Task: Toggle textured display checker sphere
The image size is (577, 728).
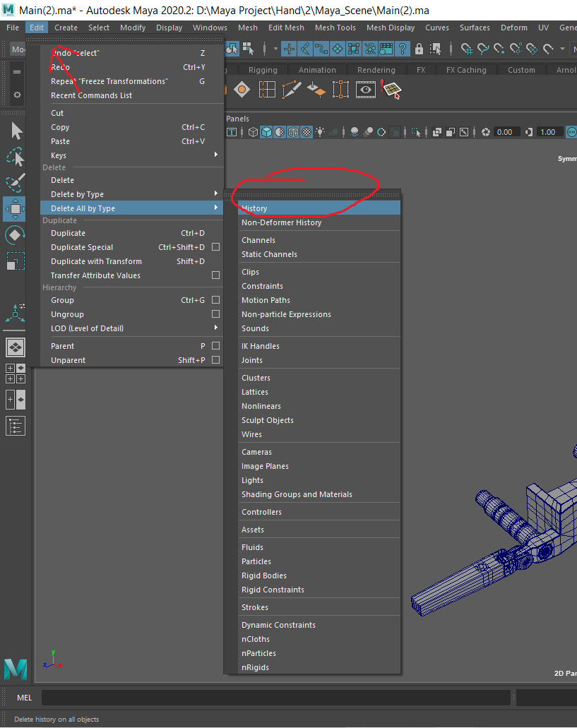Action: pyautogui.click(x=307, y=132)
